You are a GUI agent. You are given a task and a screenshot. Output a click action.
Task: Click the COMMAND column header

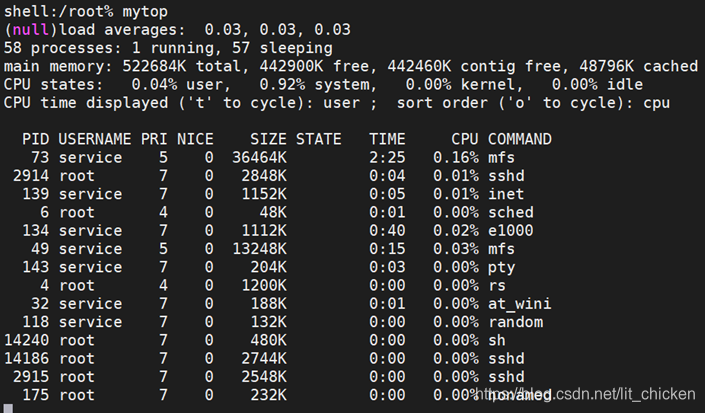pyautogui.click(x=520, y=139)
